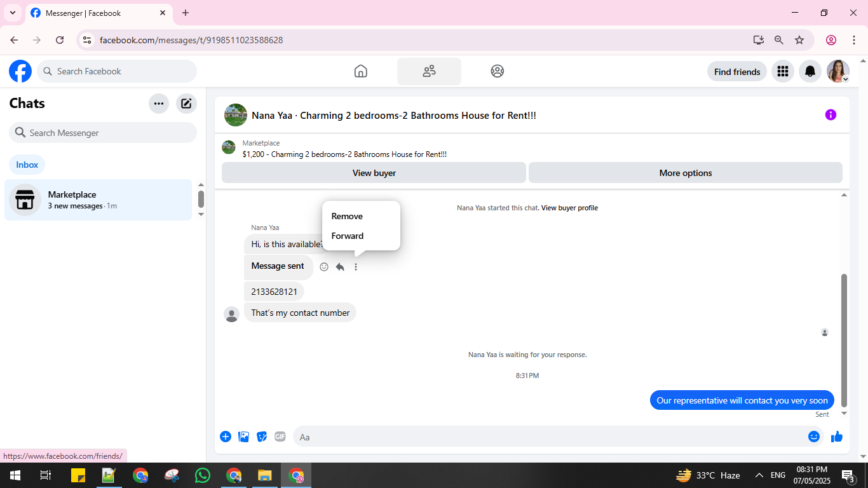Click chat list scroll up arrow
The height and width of the screenshot is (488, 868).
pyautogui.click(x=201, y=185)
